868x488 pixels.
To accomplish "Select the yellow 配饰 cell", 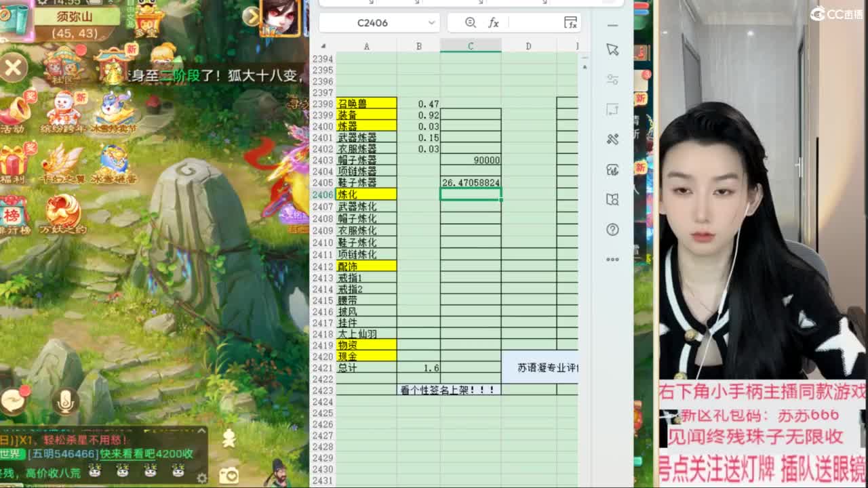I will coord(366,266).
